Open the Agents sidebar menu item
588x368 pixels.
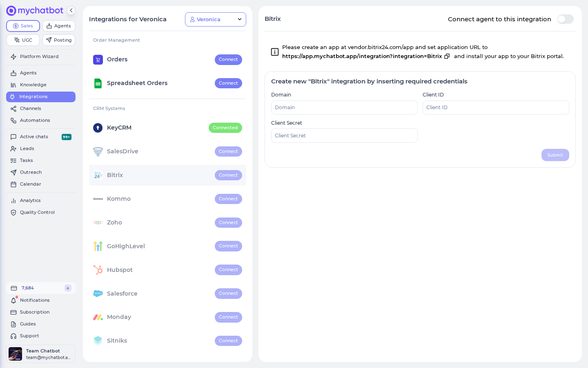click(41, 73)
